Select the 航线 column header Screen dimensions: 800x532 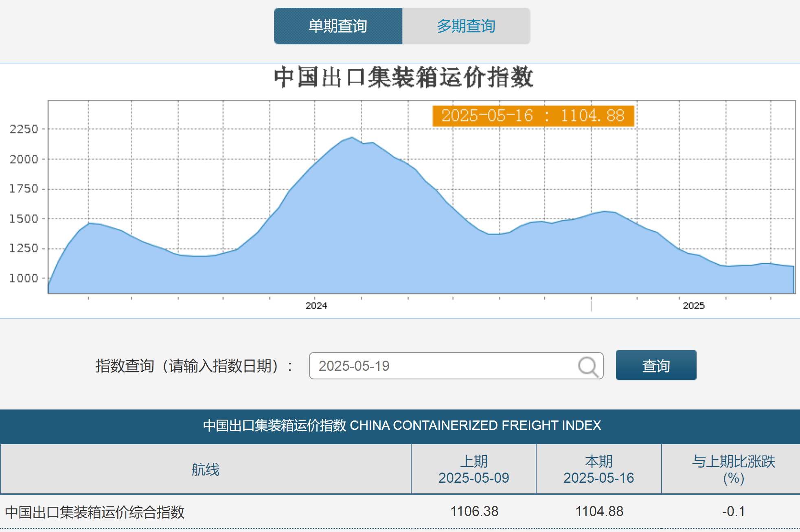pos(206,469)
